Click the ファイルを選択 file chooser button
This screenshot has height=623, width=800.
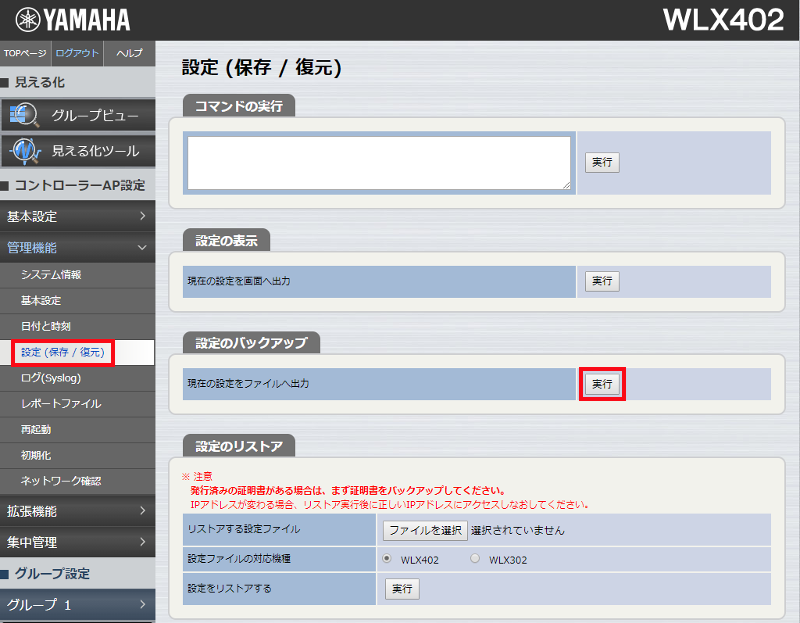[x=426, y=530]
